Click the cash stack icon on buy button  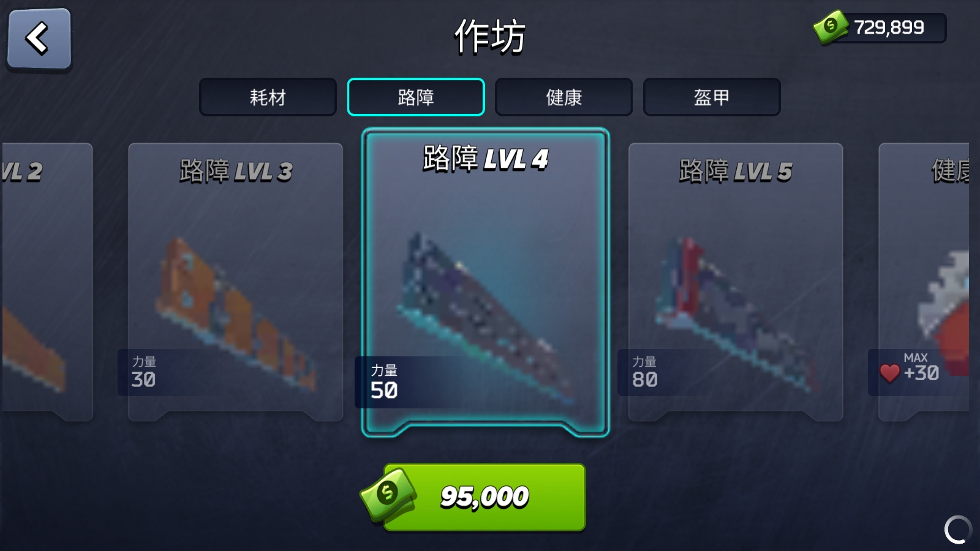[x=388, y=495]
